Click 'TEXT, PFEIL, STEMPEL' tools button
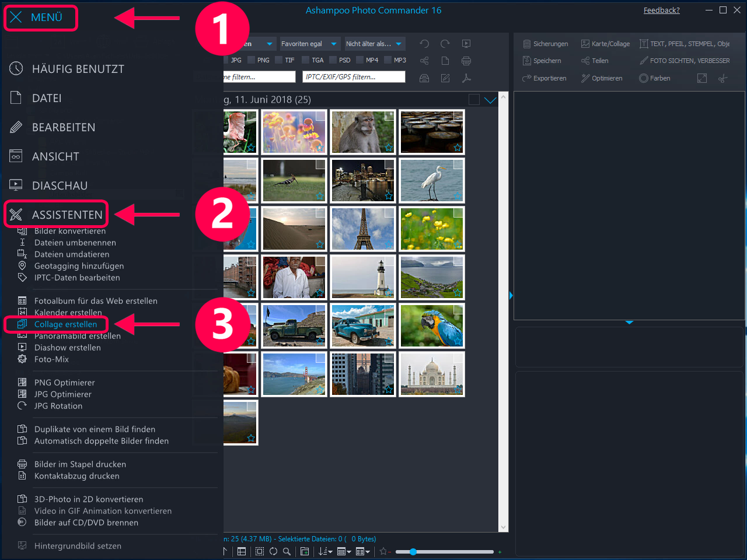The image size is (747, 560). click(x=685, y=44)
